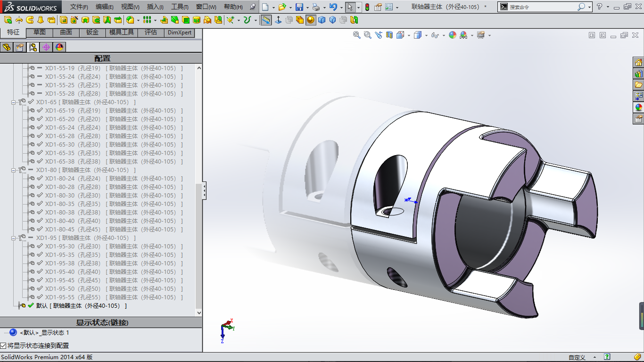Collapse the XD1-95 configuration node
The width and height of the screenshot is (644, 362).
point(14,238)
